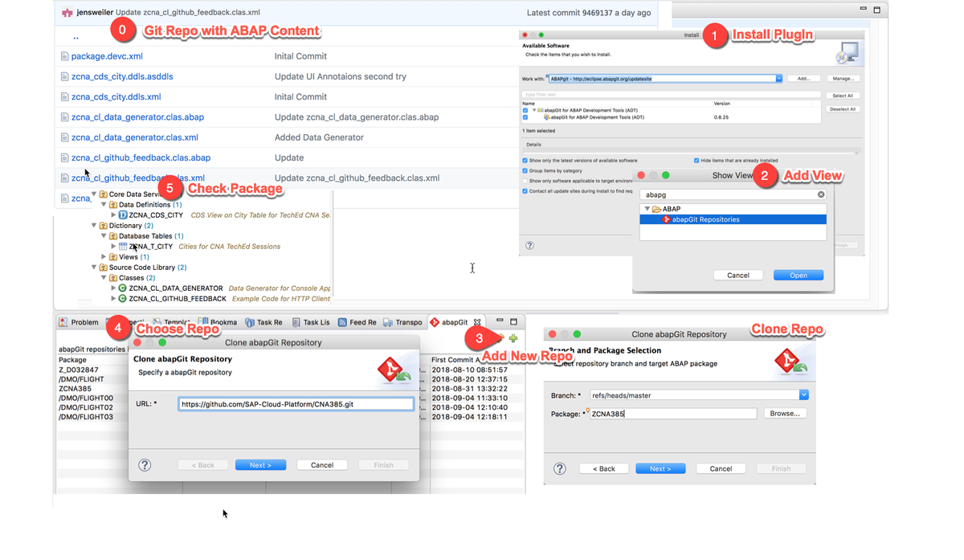Switch to the Task Lis tab
Viewport: 964px width, 560px height.
310,322
